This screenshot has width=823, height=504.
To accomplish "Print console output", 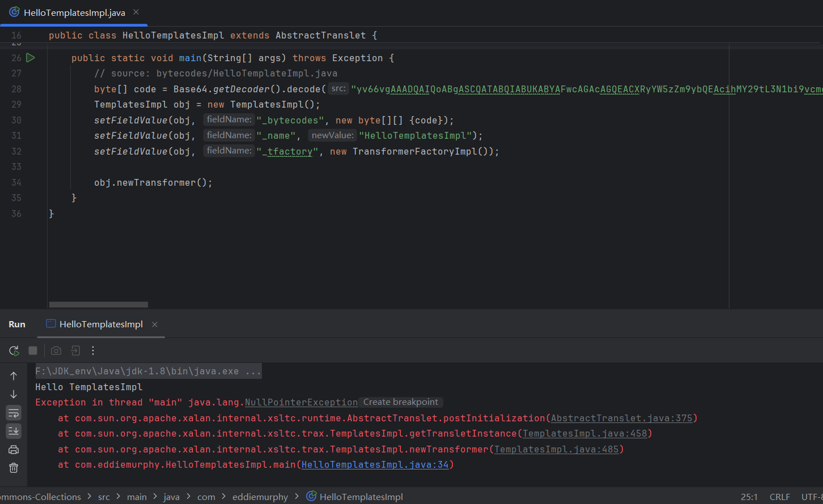I will tap(14, 450).
